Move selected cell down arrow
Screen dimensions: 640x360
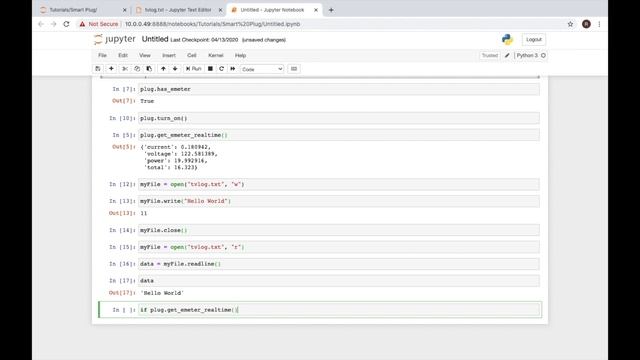coord(175,69)
